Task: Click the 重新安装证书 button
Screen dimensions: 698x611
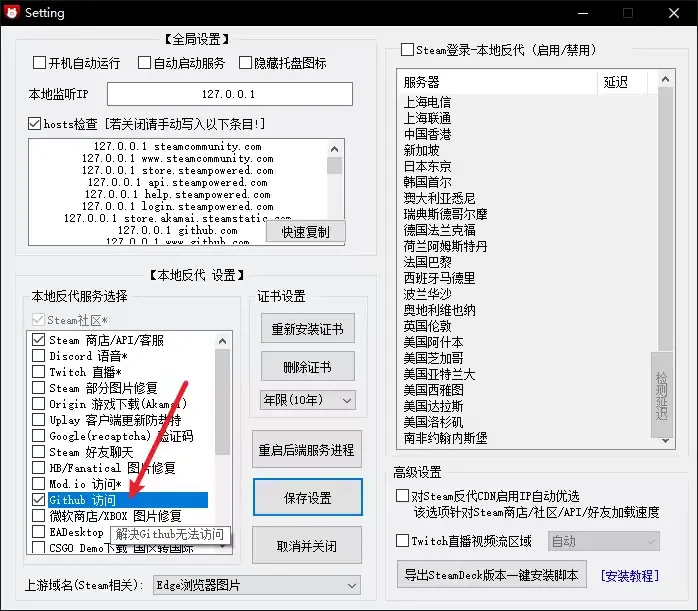Action: pos(307,329)
